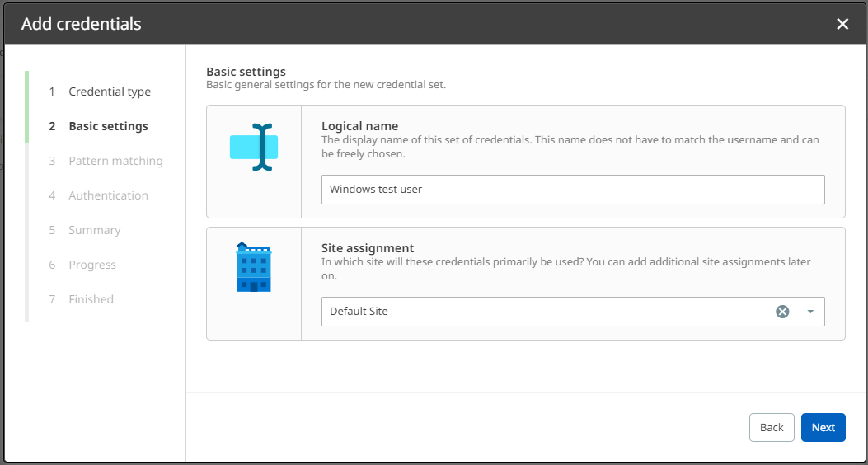Open the Authentication step
The width and height of the screenshot is (868, 465).
(x=108, y=195)
